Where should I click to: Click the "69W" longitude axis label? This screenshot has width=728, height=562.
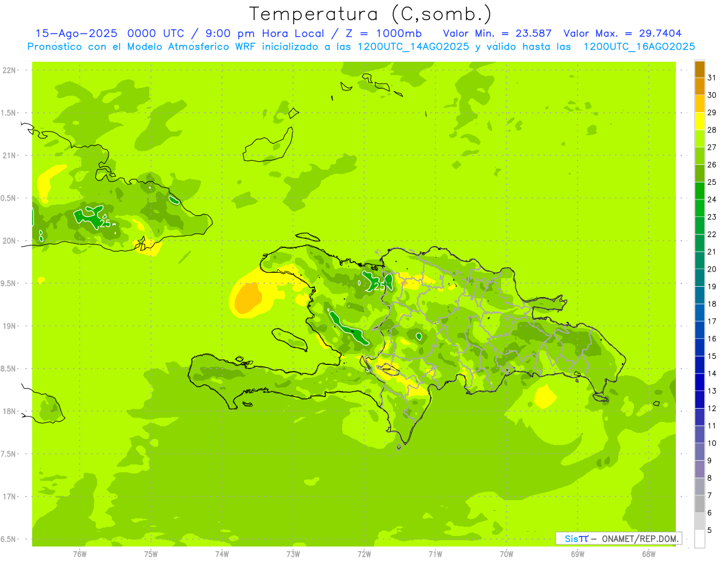578,554
